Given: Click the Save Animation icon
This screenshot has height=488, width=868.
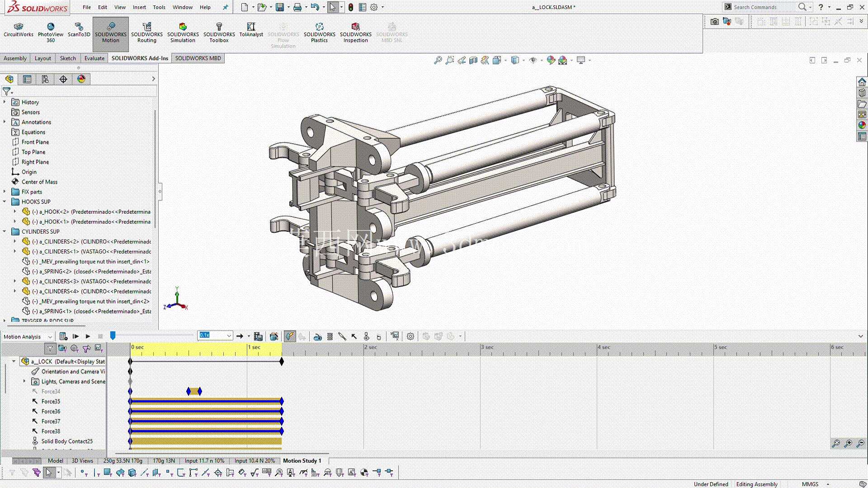Looking at the screenshot, I should coord(258,336).
